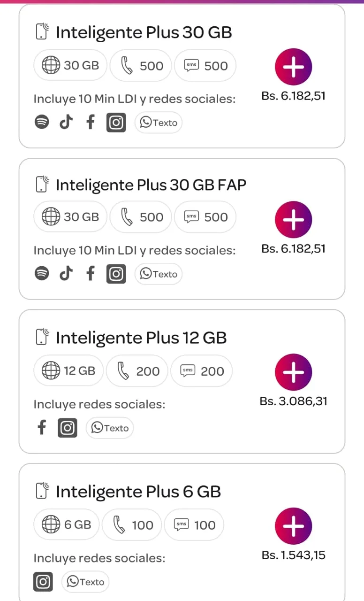The width and height of the screenshot is (364, 601).
Task: Add the Inteligente Plus 12 GB plan
Action: 293,372
